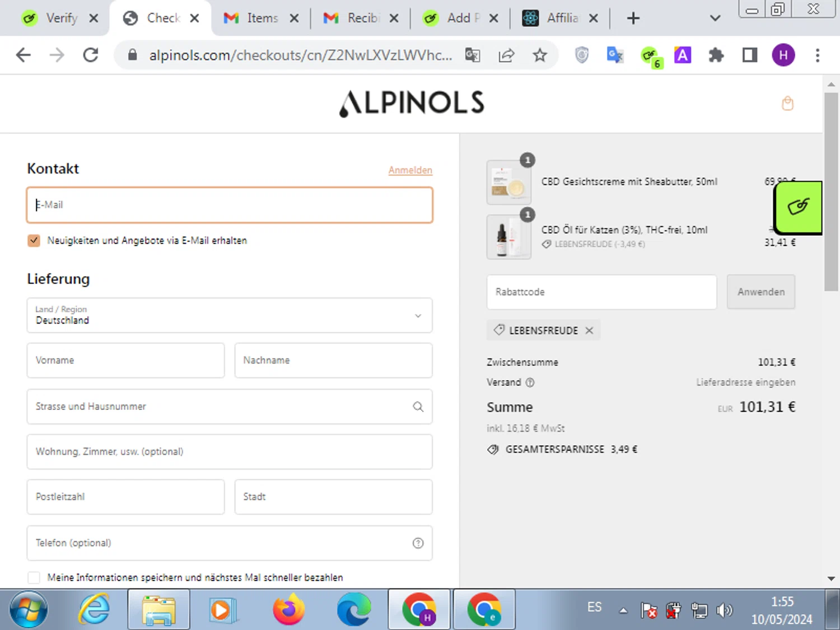The width and height of the screenshot is (840, 630).
Task: Open a new browser tab
Action: tap(633, 18)
